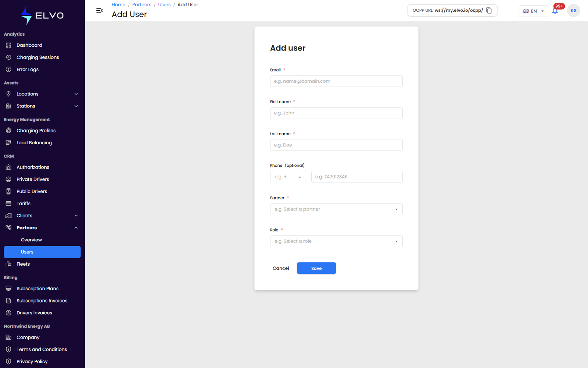Open the EN language dropdown
The image size is (588, 368).
coord(533,11)
